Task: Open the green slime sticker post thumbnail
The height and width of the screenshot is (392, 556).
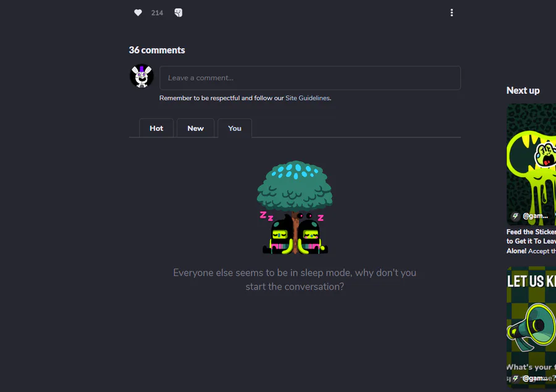Action: (x=531, y=164)
